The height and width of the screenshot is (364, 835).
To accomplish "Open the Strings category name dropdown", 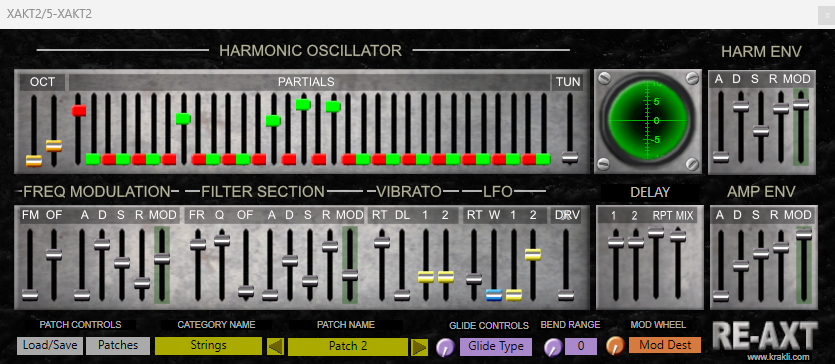I will coord(208,345).
